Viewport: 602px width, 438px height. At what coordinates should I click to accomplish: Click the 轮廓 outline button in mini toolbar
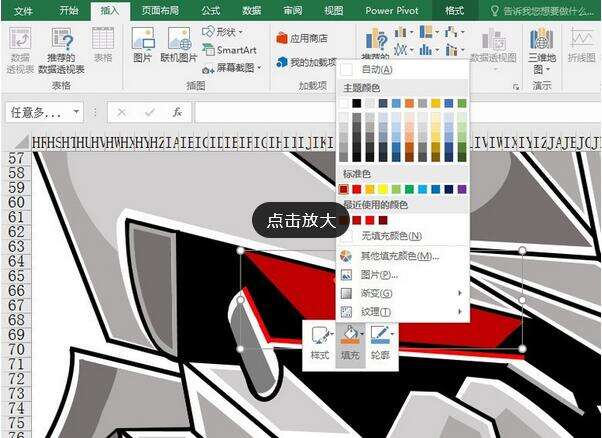381,344
